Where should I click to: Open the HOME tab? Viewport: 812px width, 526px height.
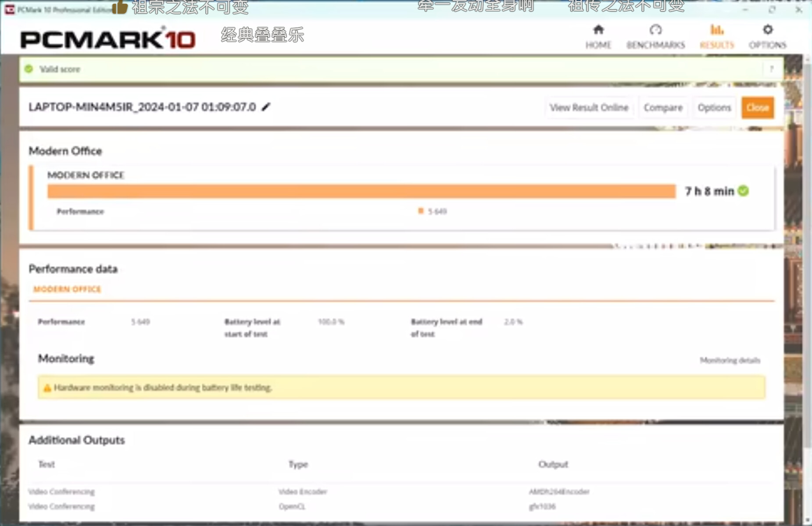[x=598, y=37]
